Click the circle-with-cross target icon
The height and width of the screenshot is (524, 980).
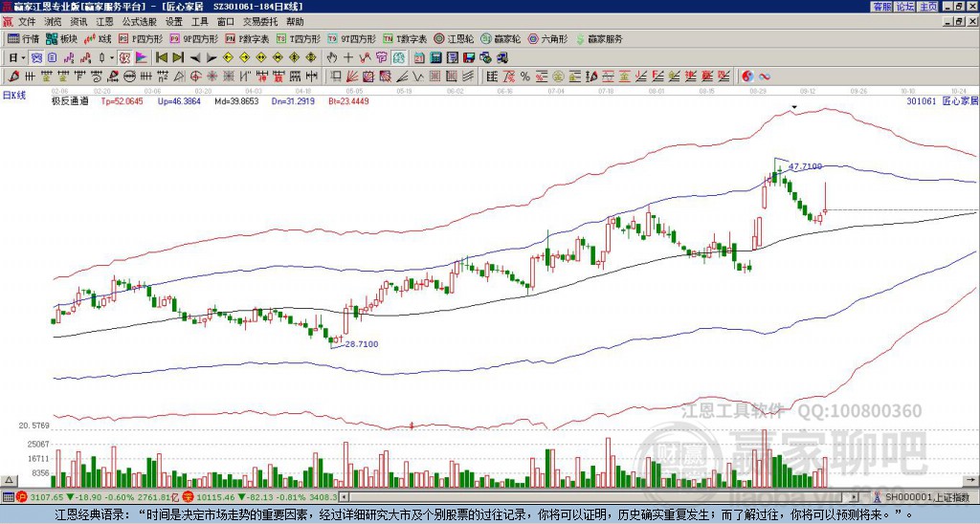tap(195, 76)
